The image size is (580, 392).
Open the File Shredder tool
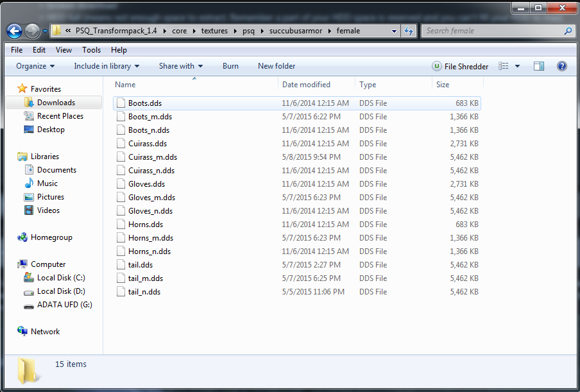pos(460,66)
